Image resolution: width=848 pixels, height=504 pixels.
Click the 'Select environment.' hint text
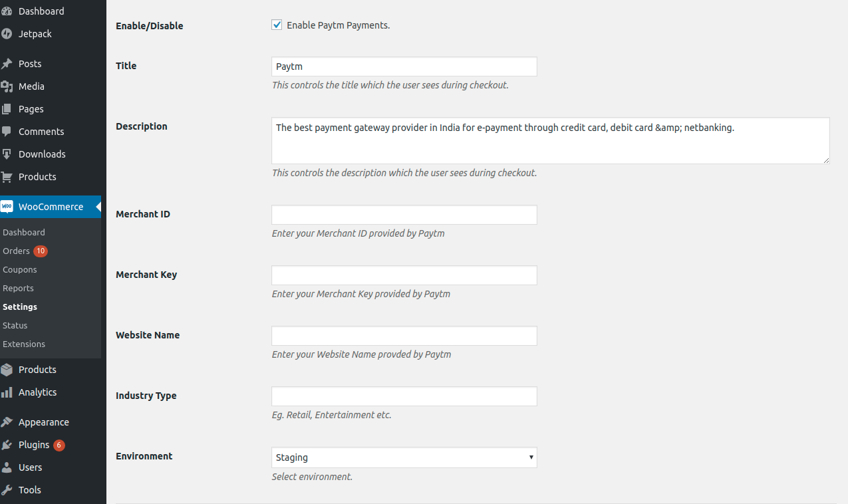click(x=312, y=477)
